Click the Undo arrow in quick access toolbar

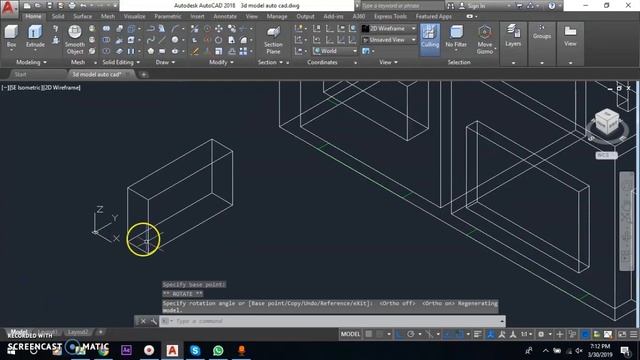[x=83, y=6]
